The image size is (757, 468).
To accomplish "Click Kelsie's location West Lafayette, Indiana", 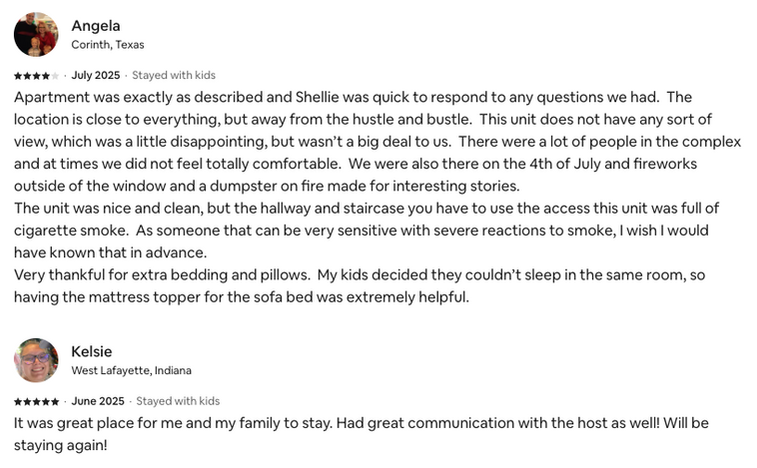I will coord(131,371).
